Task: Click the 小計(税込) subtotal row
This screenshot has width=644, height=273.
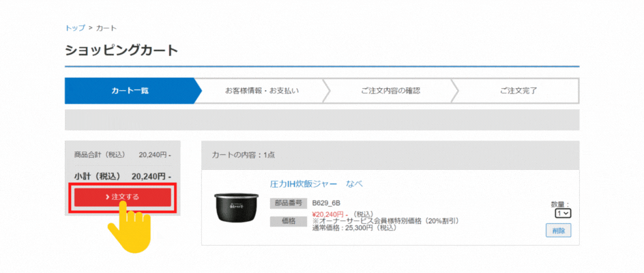Action: (122, 176)
